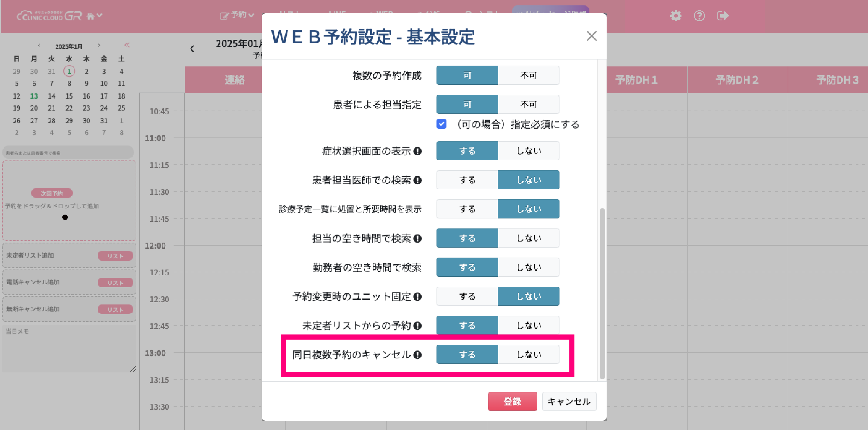868x430 pixels.
Task: Expand the 予約 menu dropdown
Action: point(237,15)
